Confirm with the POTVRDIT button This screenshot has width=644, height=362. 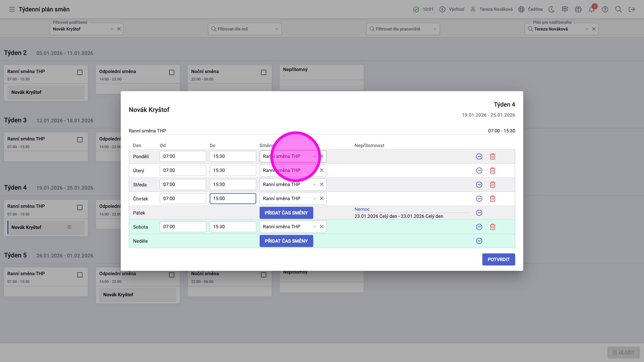498,259
